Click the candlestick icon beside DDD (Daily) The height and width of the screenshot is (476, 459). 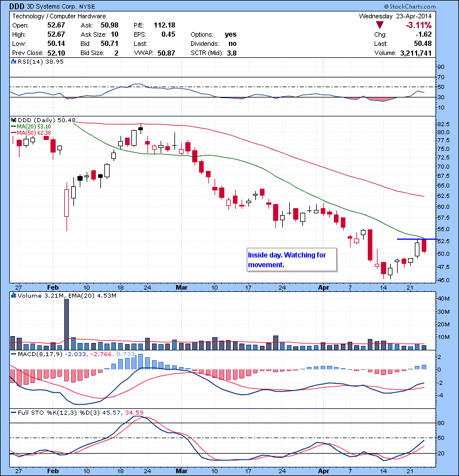[x=13, y=120]
